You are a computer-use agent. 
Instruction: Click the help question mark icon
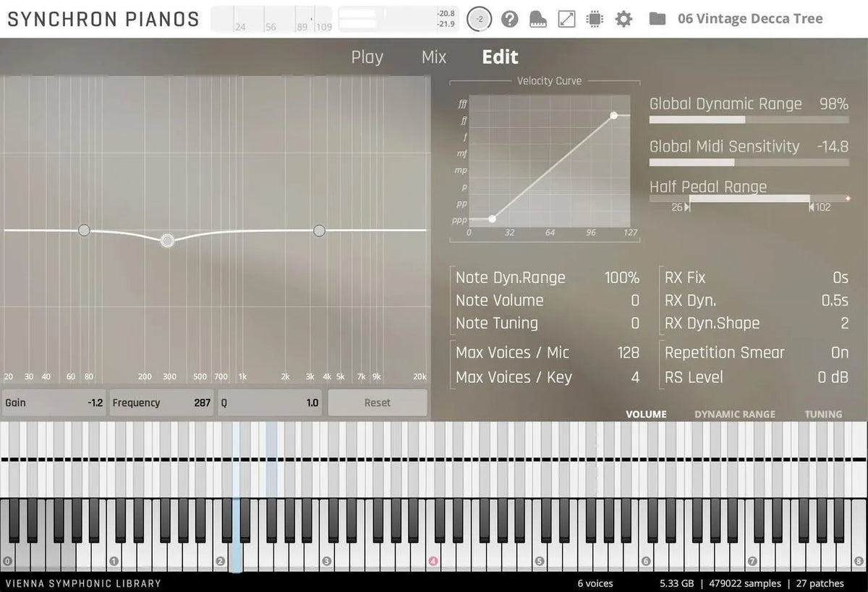tap(510, 19)
